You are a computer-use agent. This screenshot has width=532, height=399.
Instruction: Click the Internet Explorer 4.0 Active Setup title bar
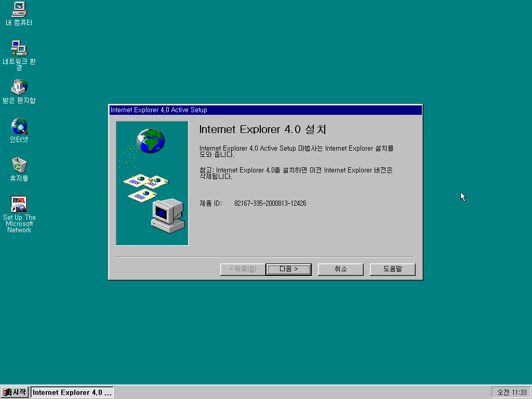point(265,110)
